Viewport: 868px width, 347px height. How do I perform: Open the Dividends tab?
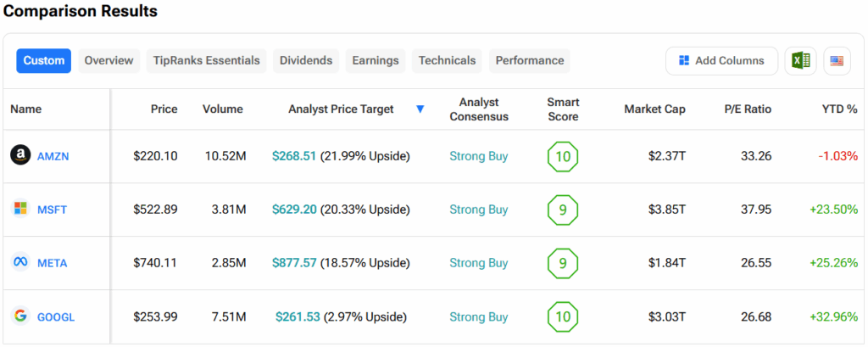[307, 61]
